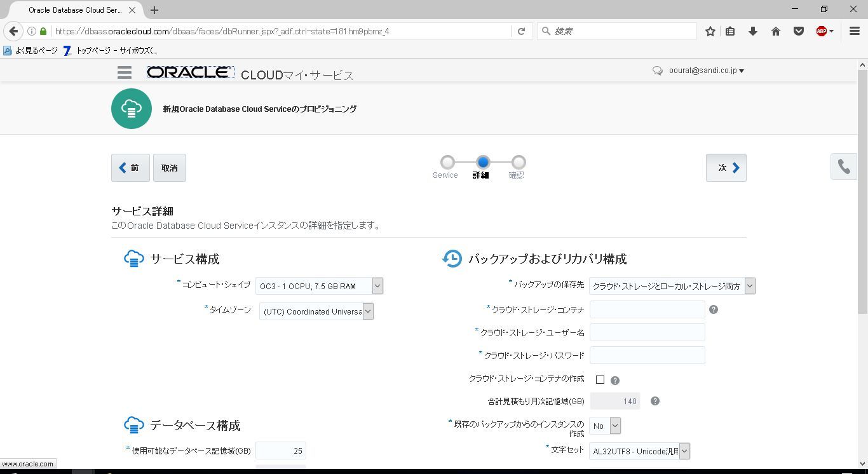Viewport: 868px width, 474px height.
Task: Select the 詳細 step in wizard
Action: pyautogui.click(x=483, y=163)
